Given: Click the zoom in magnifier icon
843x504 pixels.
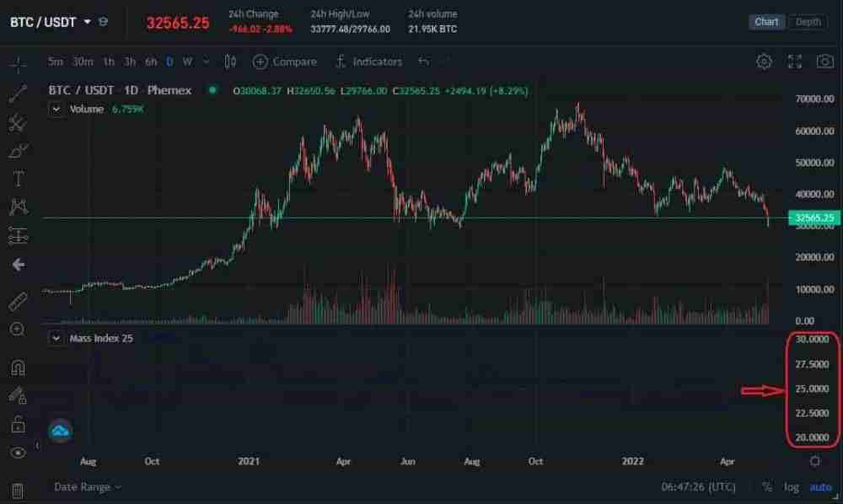Looking at the screenshot, I should click(x=18, y=329).
